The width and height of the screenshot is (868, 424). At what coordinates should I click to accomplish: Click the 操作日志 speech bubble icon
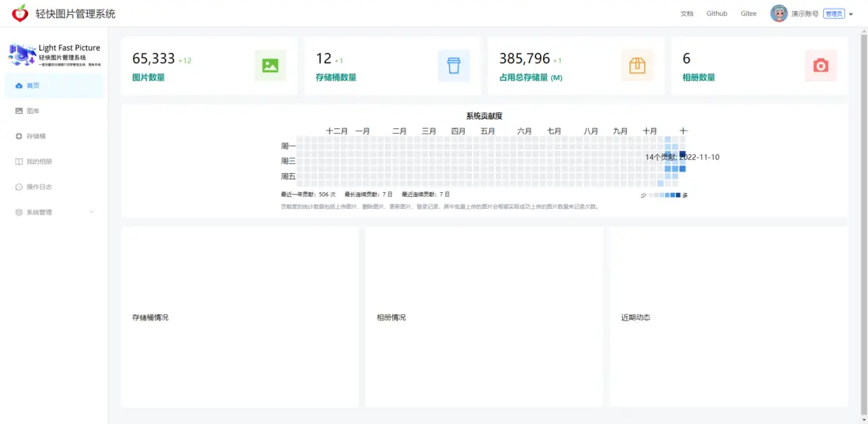pos(19,187)
